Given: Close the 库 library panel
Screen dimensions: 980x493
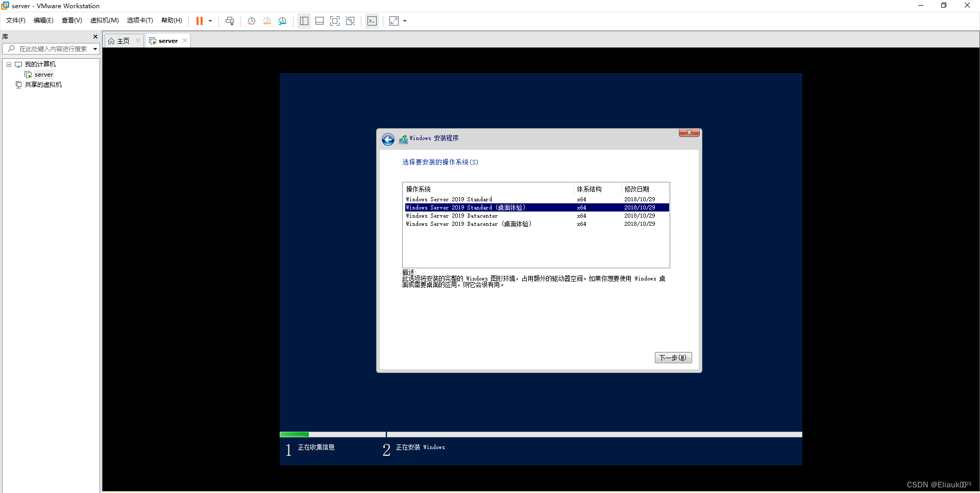Looking at the screenshot, I should click(x=95, y=37).
